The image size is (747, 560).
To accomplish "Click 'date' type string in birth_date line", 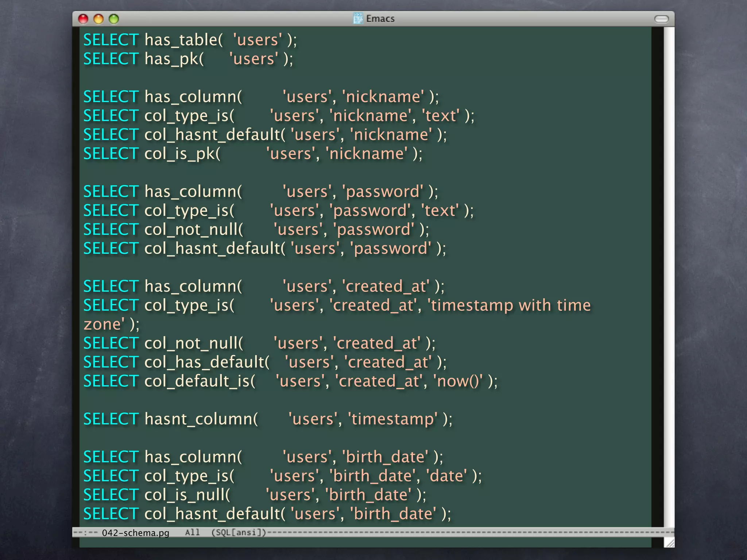I will (x=446, y=476).
